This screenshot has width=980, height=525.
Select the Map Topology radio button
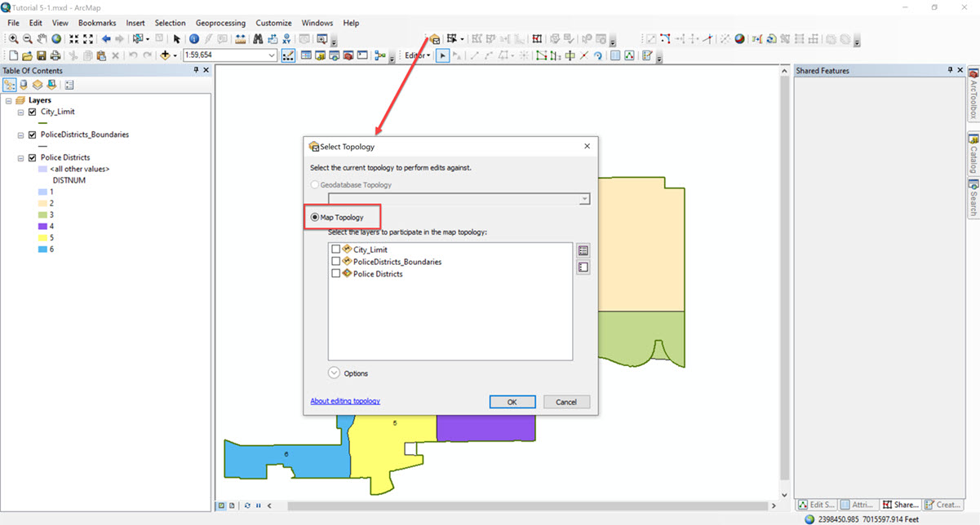(x=315, y=217)
